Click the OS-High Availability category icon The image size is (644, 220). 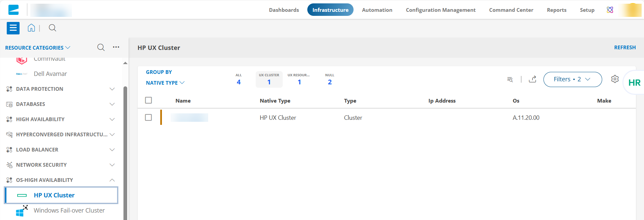[9, 180]
